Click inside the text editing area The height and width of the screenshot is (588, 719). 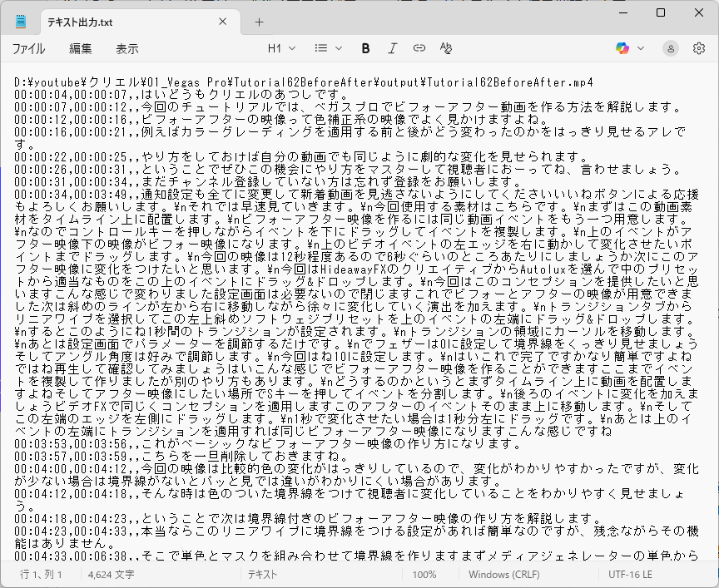click(x=358, y=333)
